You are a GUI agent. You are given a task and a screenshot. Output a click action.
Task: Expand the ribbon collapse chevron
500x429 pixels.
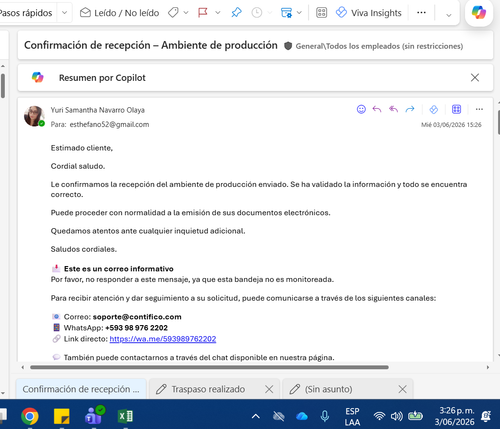[449, 15]
